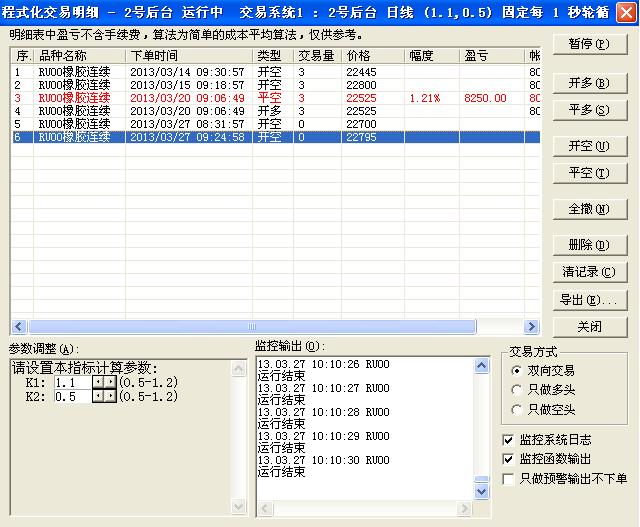This screenshot has width=640, height=527.
Task: Click parameter panel scroll up arrow
Action: pos(239,369)
